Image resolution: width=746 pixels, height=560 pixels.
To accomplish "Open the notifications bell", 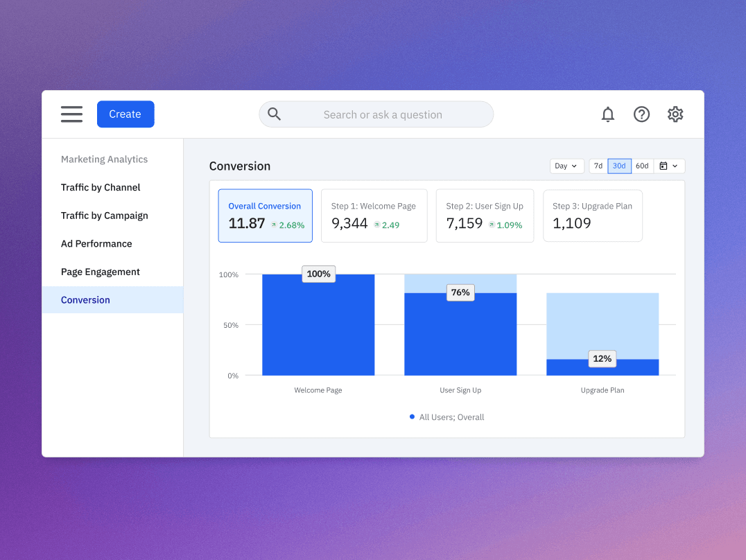I will click(x=608, y=114).
